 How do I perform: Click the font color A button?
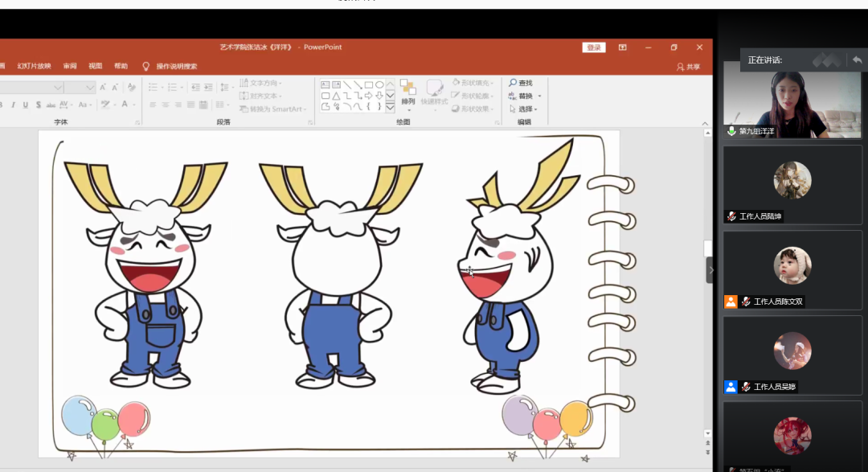pyautogui.click(x=125, y=105)
